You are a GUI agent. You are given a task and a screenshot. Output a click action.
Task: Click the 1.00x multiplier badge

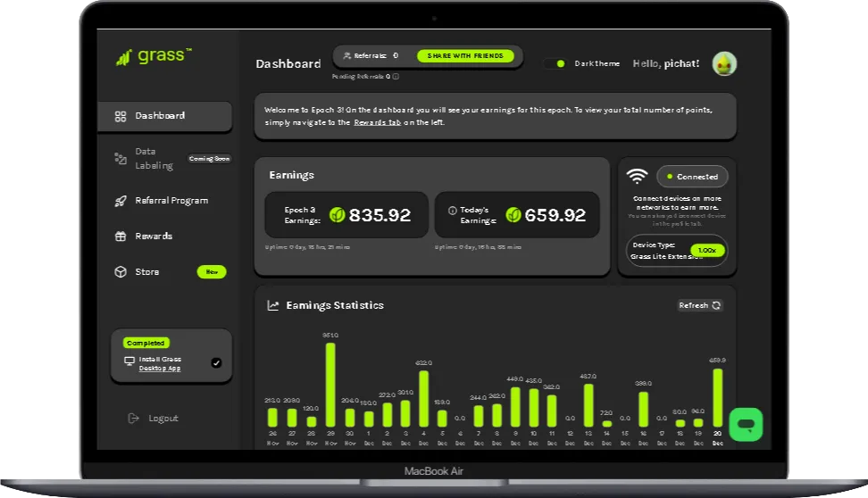(707, 250)
